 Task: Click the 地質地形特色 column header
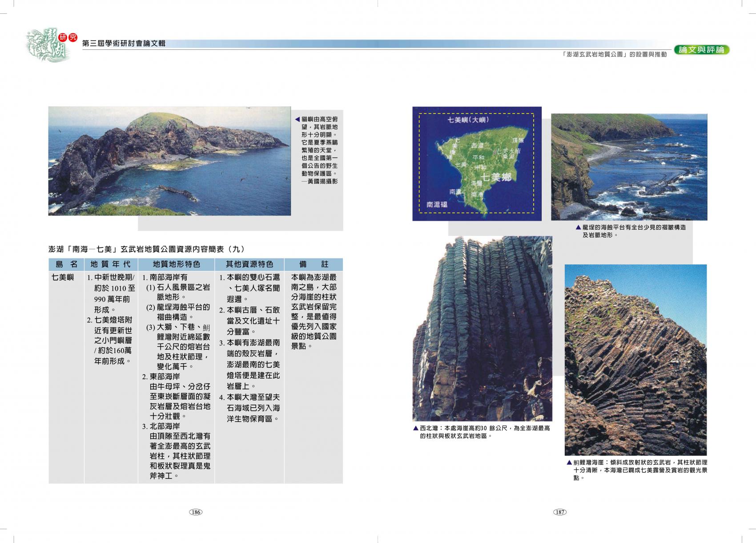(x=176, y=264)
